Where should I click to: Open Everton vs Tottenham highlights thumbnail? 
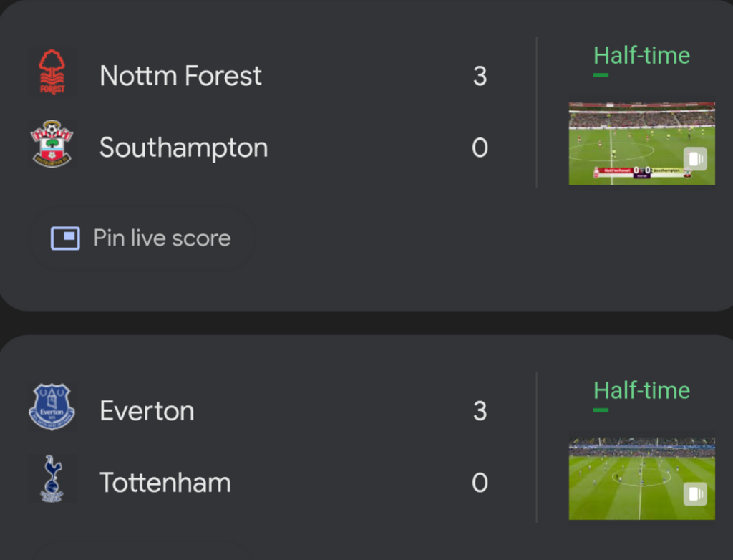pos(642,478)
